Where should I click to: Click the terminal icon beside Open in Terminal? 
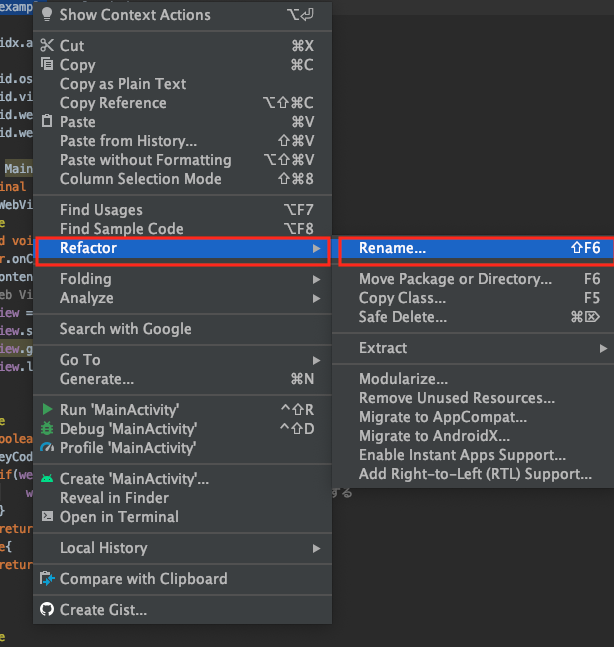tap(47, 516)
